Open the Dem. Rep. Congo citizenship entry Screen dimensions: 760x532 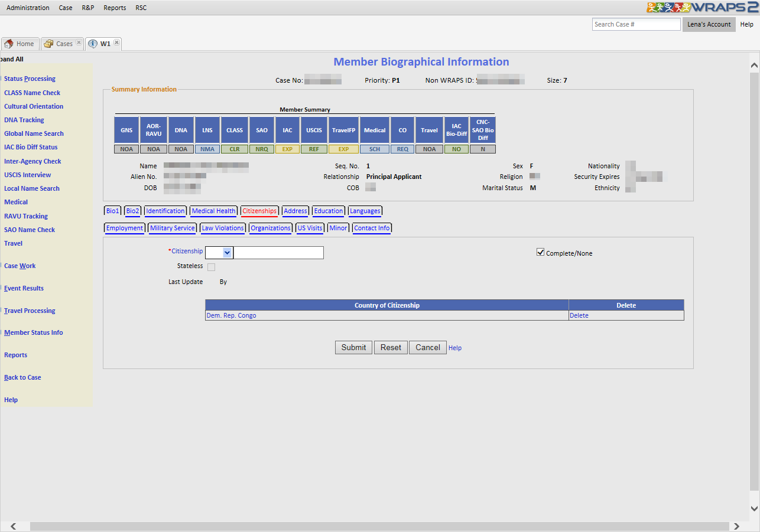(x=231, y=315)
